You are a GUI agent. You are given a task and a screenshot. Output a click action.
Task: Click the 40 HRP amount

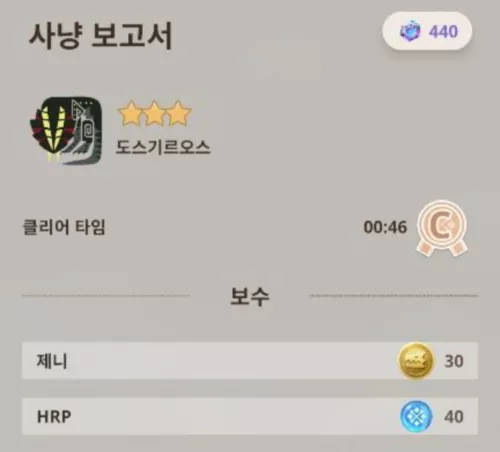[x=454, y=417]
